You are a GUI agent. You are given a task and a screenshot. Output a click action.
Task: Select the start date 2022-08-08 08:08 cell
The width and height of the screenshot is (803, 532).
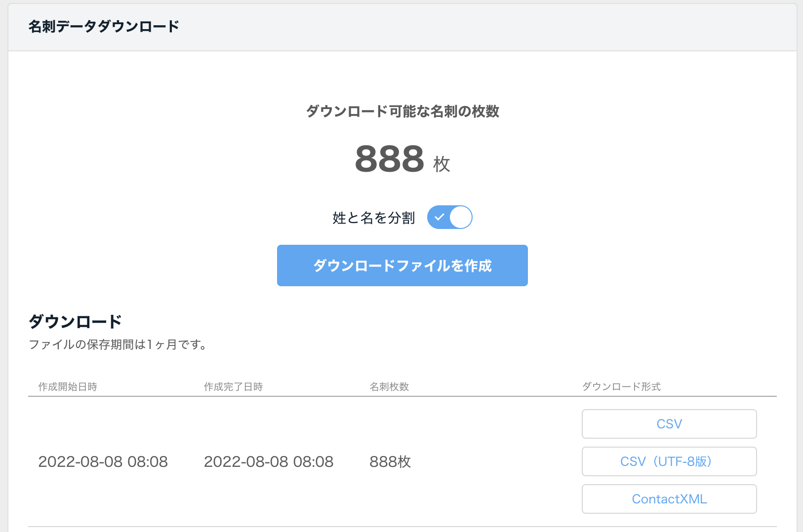tap(103, 462)
